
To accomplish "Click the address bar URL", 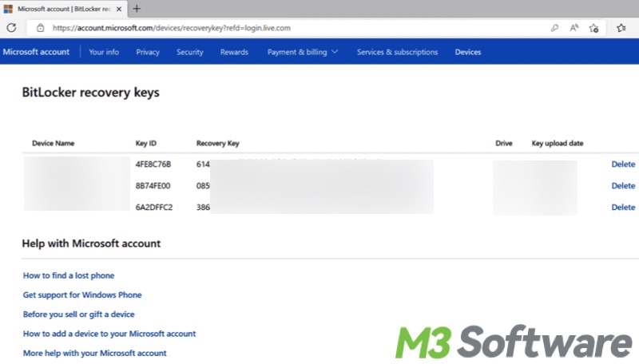I will coord(172,28).
